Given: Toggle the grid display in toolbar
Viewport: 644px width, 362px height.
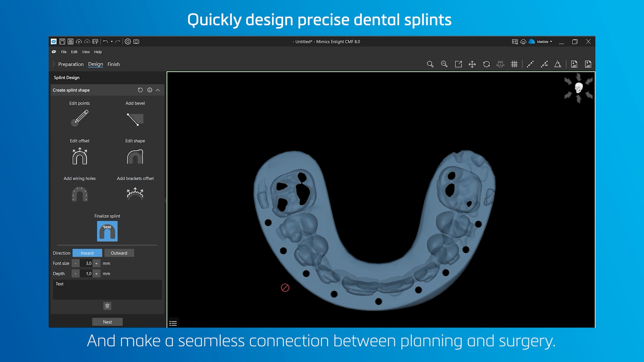Looking at the screenshot, I should pos(514,64).
